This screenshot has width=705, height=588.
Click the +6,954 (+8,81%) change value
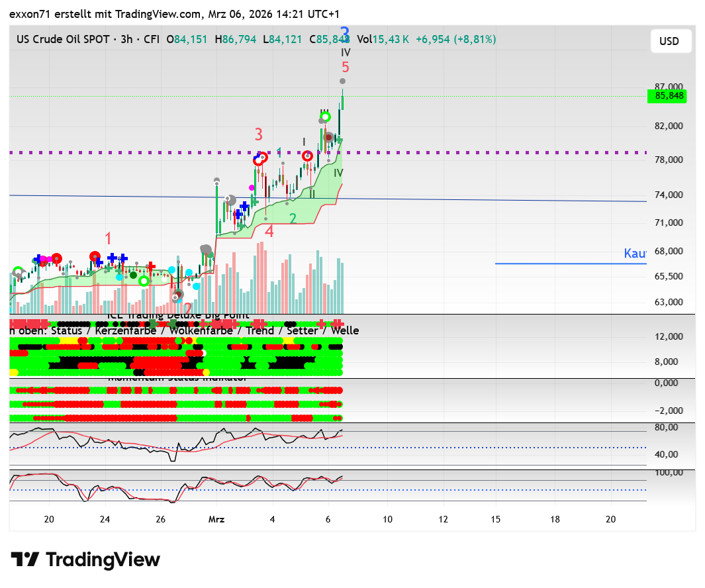click(x=455, y=40)
